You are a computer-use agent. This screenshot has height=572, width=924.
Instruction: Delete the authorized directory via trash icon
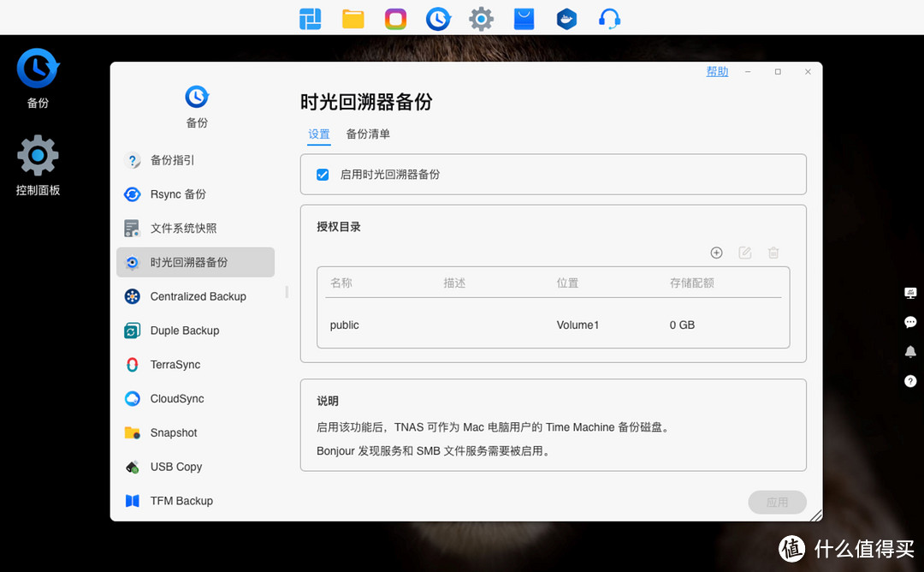point(773,253)
